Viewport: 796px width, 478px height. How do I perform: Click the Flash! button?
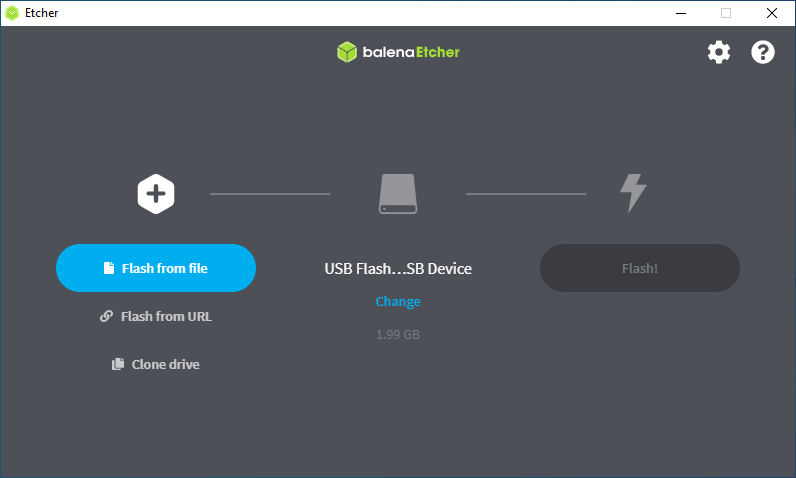coord(640,268)
